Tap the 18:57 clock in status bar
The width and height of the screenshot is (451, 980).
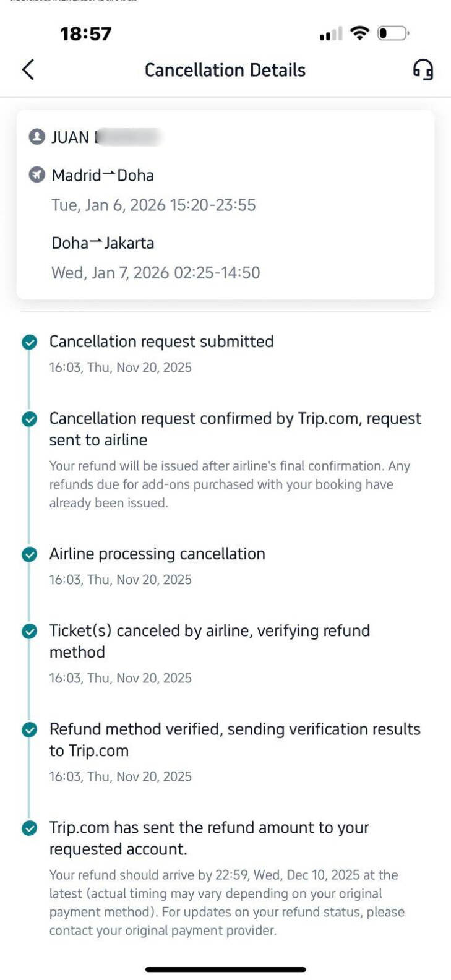(86, 33)
